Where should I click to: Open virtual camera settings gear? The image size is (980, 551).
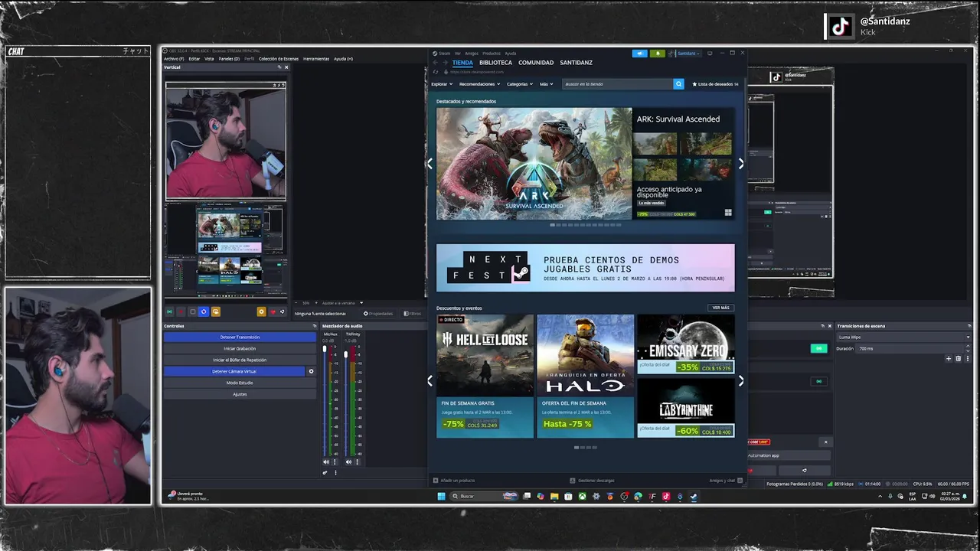pos(311,371)
